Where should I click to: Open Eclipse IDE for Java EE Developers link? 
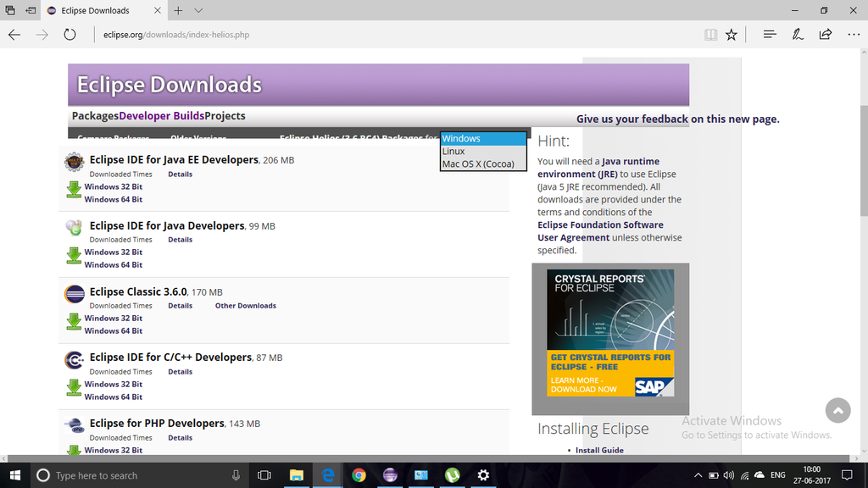174,159
